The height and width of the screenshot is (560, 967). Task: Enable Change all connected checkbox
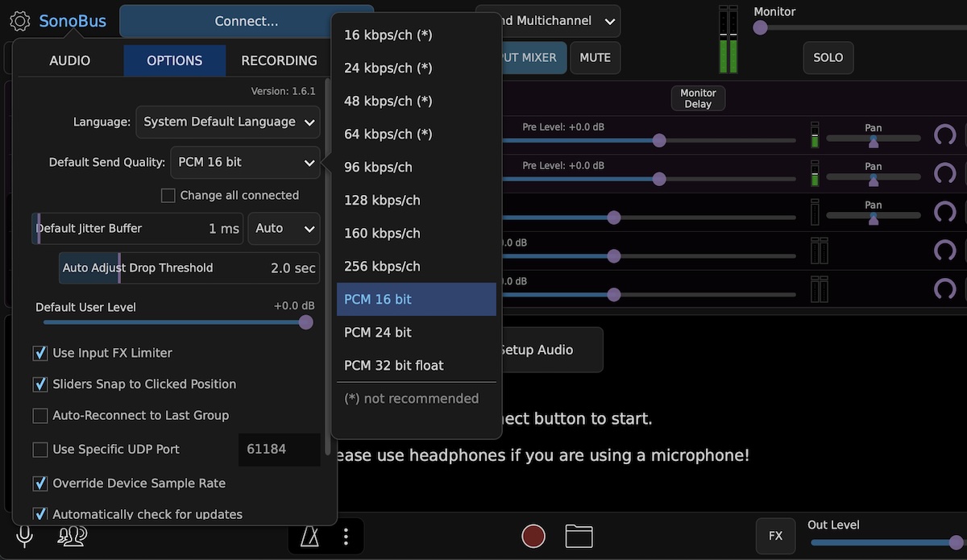[x=168, y=196]
